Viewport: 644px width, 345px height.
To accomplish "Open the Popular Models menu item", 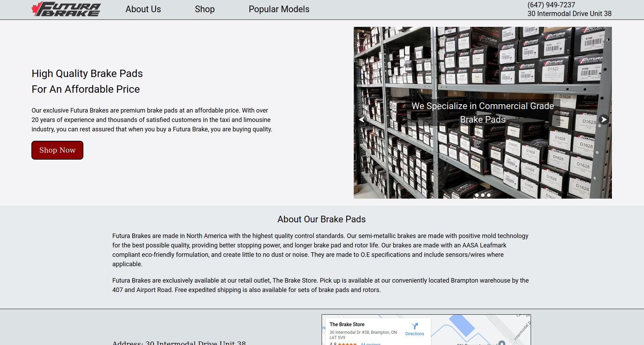I will tap(279, 9).
